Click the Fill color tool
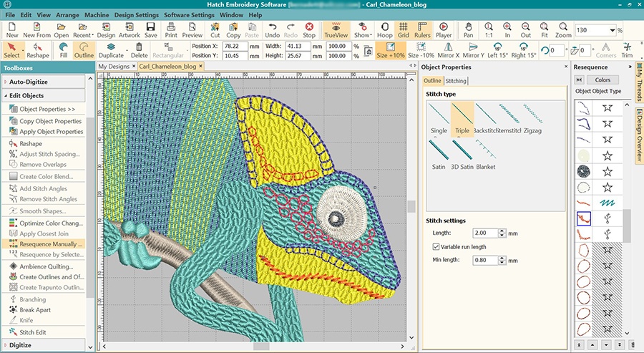The image size is (644, 353). 64,50
